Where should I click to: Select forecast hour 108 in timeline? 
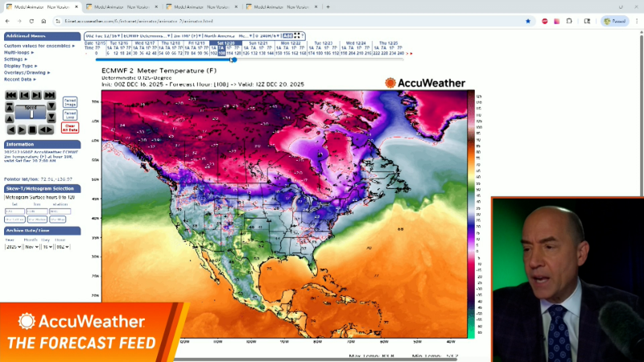[221, 53]
